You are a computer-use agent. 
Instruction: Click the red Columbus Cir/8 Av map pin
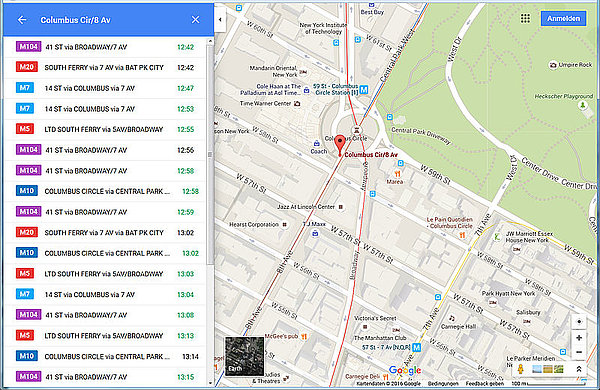pos(339,145)
